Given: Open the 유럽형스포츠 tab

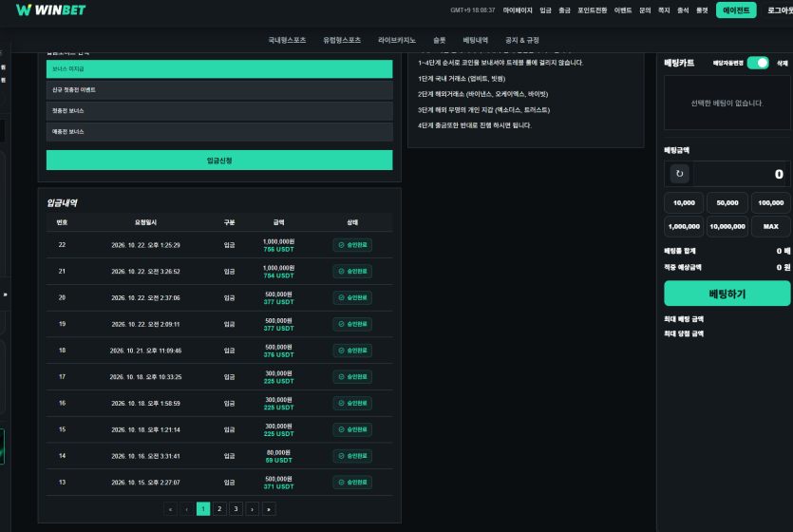Looking at the screenshot, I should 342,40.
